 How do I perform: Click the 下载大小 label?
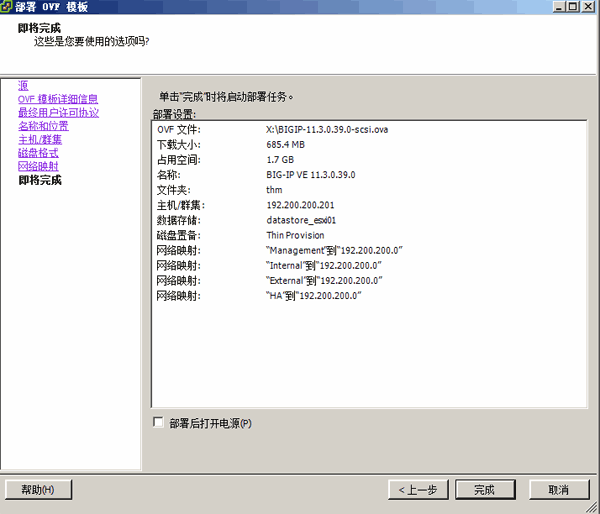coord(179,145)
